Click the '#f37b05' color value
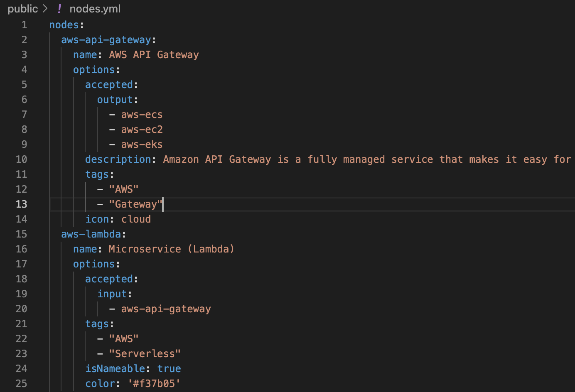 tap(154, 384)
